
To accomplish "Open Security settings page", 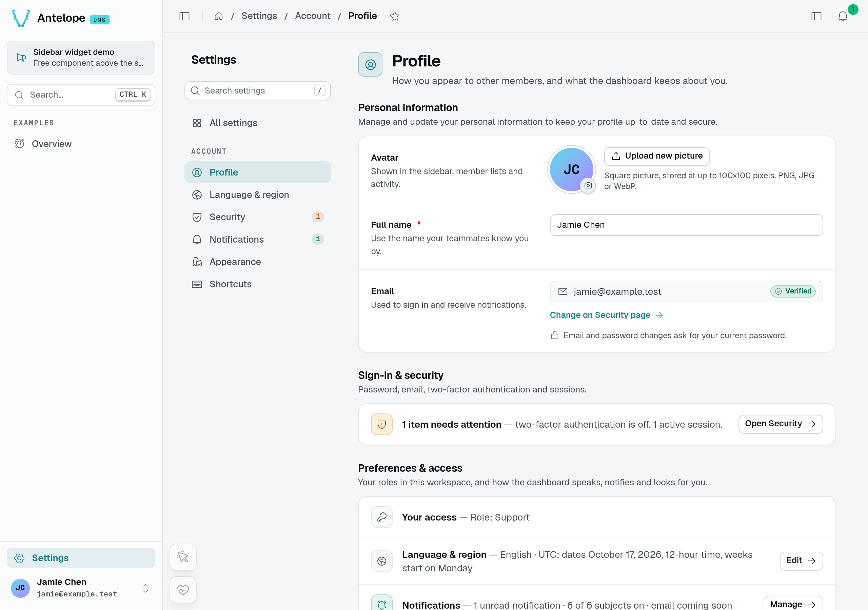I will 257,217.
